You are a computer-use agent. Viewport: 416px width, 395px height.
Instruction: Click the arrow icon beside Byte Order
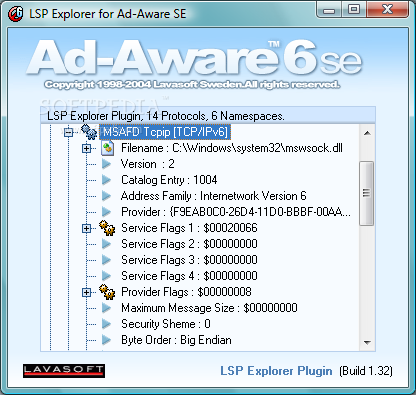pyautogui.click(x=106, y=340)
